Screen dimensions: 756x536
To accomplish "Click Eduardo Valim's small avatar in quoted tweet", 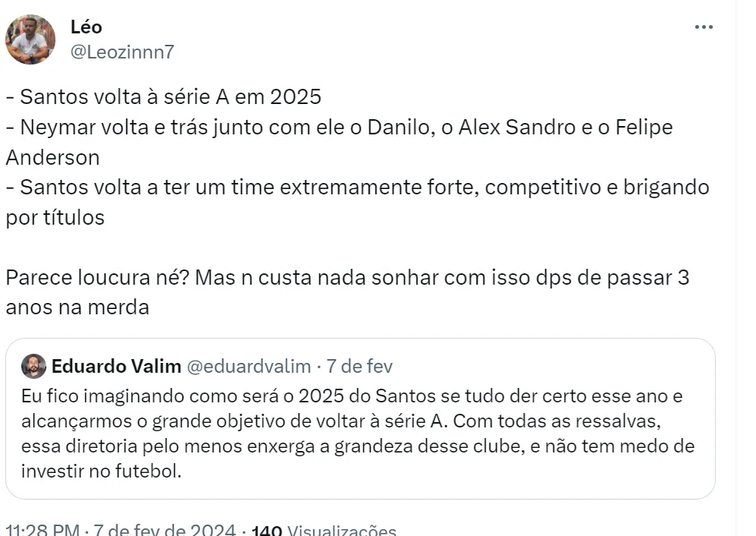I will point(33,367).
